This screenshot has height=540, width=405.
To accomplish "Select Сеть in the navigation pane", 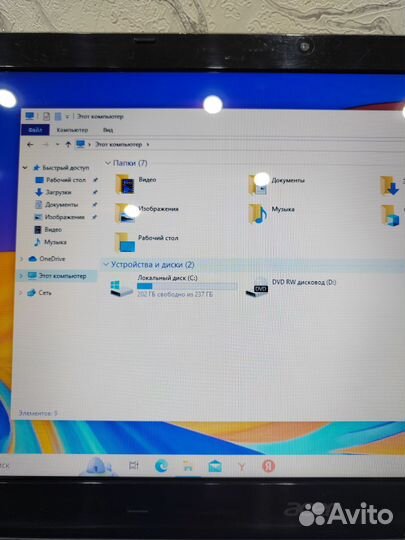I will (x=45, y=293).
